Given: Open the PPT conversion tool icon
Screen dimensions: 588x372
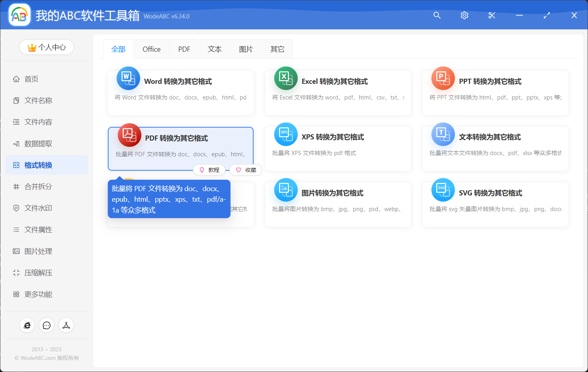Looking at the screenshot, I should point(443,78).
